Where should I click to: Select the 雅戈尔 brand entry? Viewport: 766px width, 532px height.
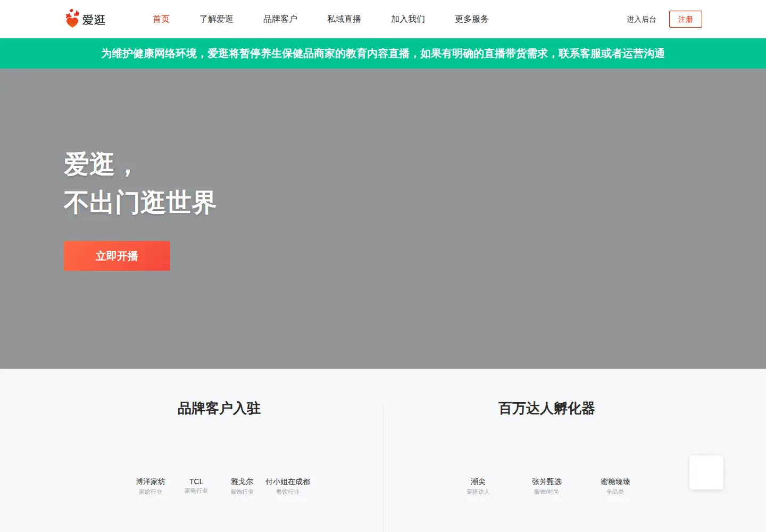(242, 486)
